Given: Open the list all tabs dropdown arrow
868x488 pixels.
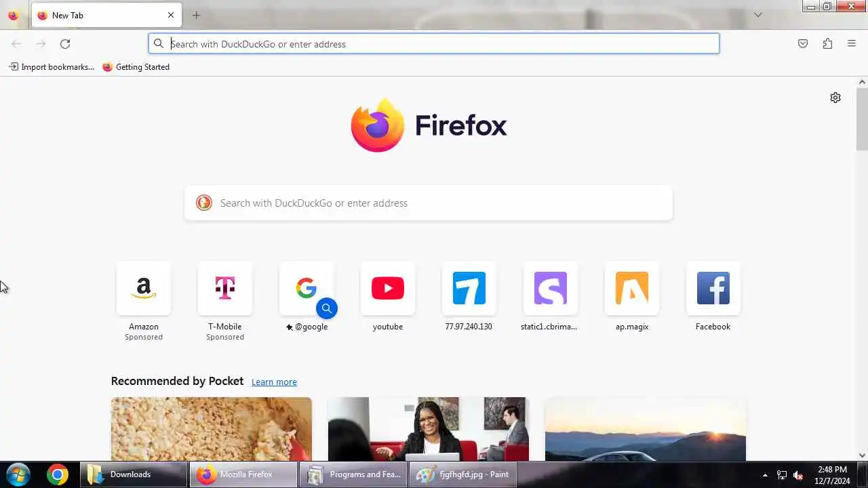Looking at the screenshot, I should coord(758,15).
